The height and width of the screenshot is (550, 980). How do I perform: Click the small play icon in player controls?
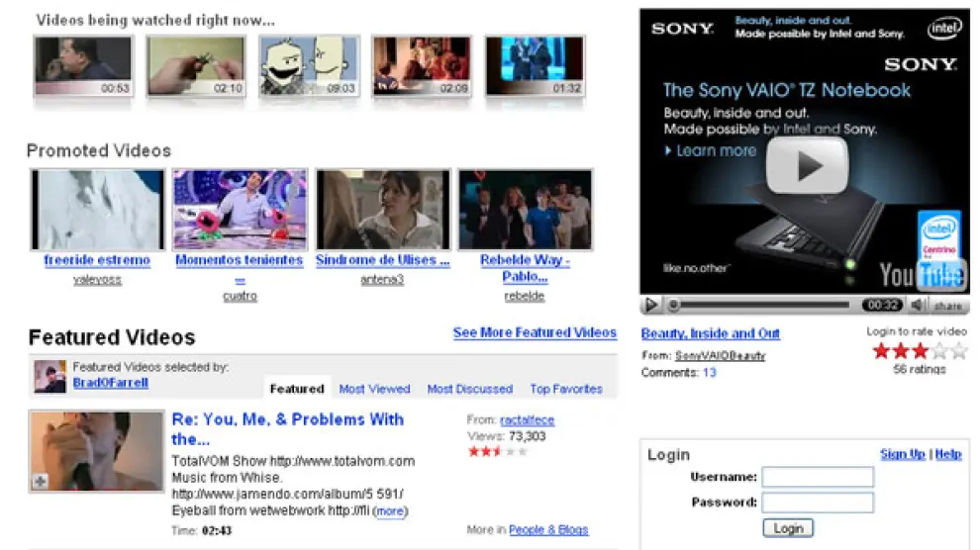(x=650, y=306)
